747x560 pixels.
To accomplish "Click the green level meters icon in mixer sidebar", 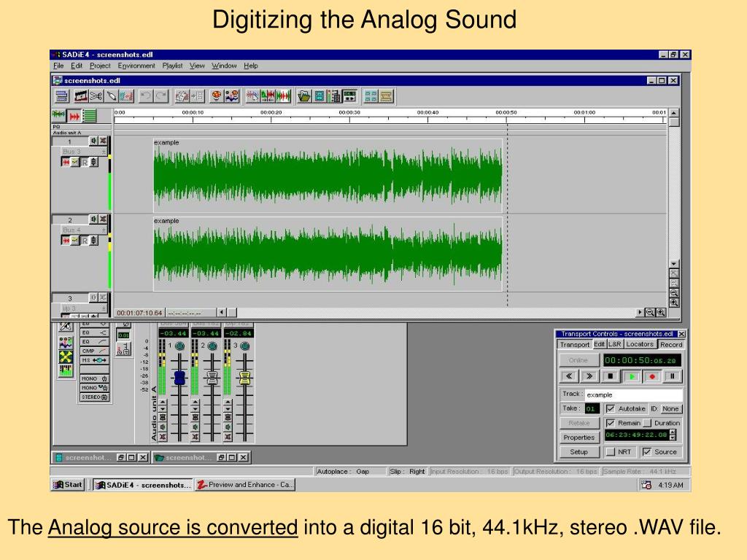I will point(66,370).
